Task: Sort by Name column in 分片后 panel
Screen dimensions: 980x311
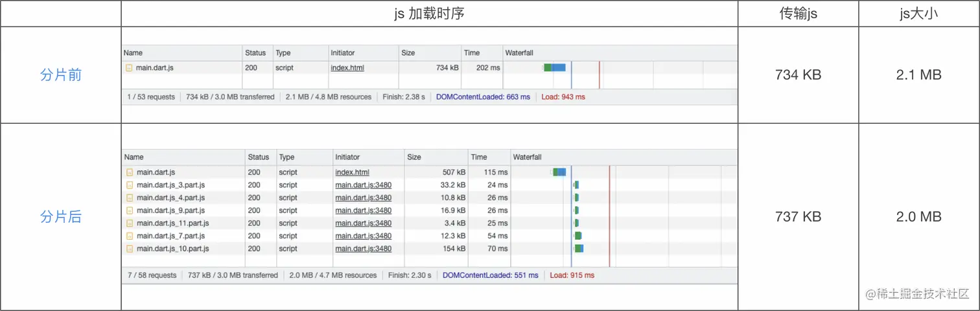Action: click(183, 157)
